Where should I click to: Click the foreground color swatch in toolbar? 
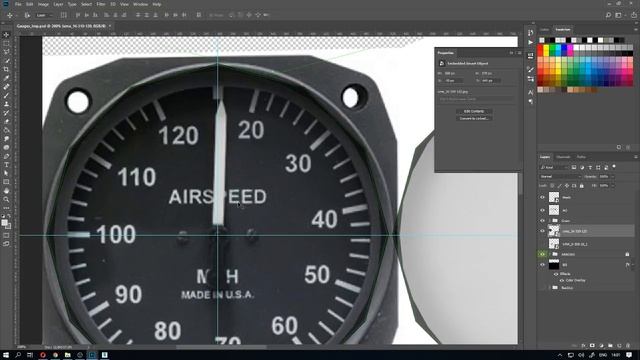tap(4, 222)
